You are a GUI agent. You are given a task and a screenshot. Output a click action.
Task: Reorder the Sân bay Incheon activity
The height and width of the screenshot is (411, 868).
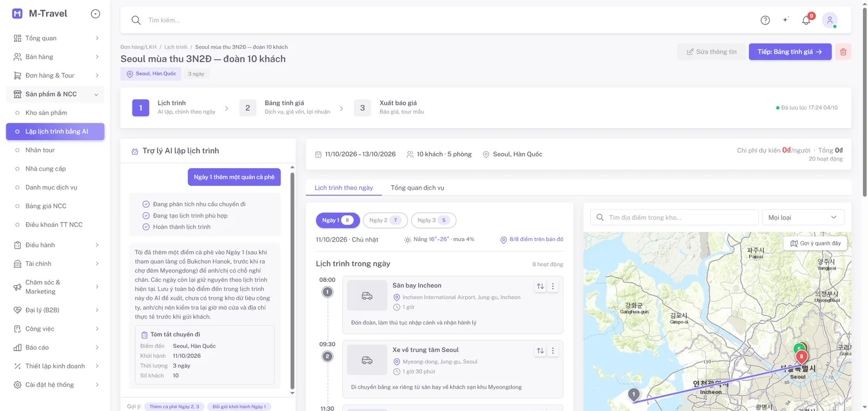coord(540,286)
